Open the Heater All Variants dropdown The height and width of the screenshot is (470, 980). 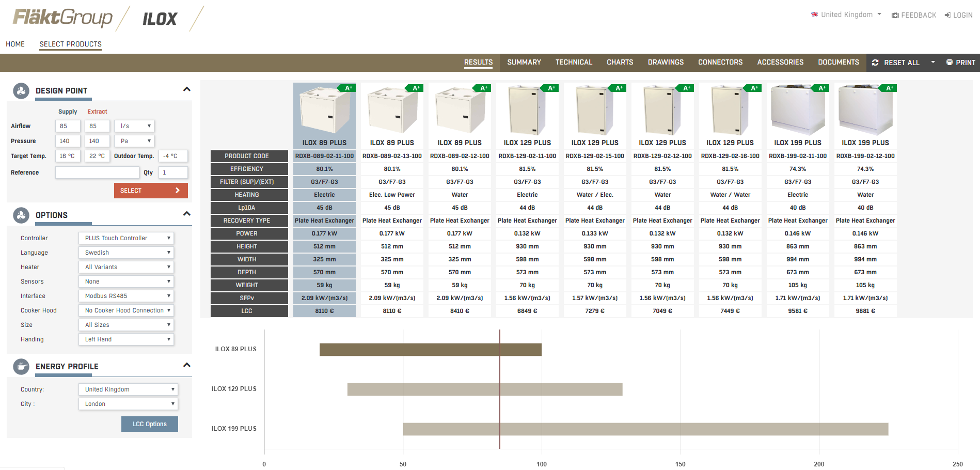pos(126,267)
